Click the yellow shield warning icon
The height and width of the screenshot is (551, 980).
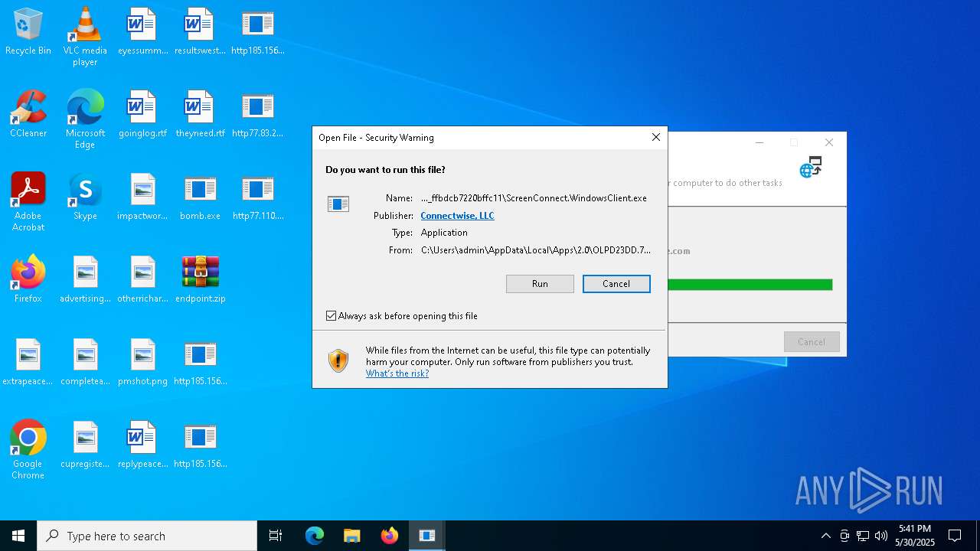click(x=338, y=360)
